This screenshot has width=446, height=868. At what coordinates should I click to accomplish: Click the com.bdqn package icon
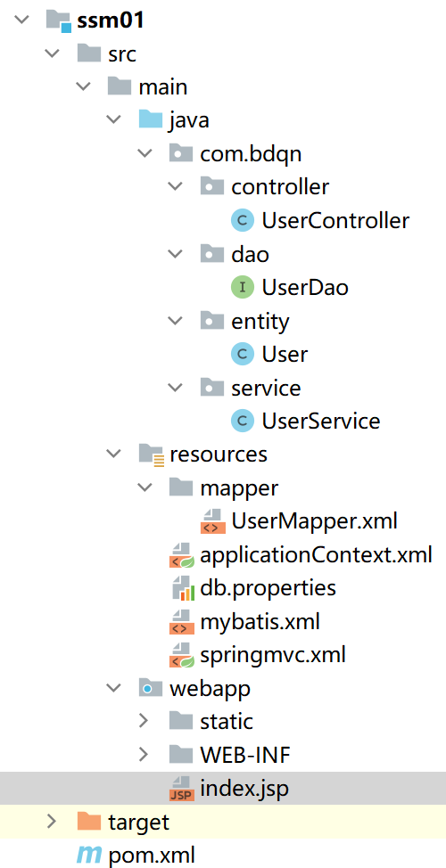pyautogui.click(x=181, y=153)
